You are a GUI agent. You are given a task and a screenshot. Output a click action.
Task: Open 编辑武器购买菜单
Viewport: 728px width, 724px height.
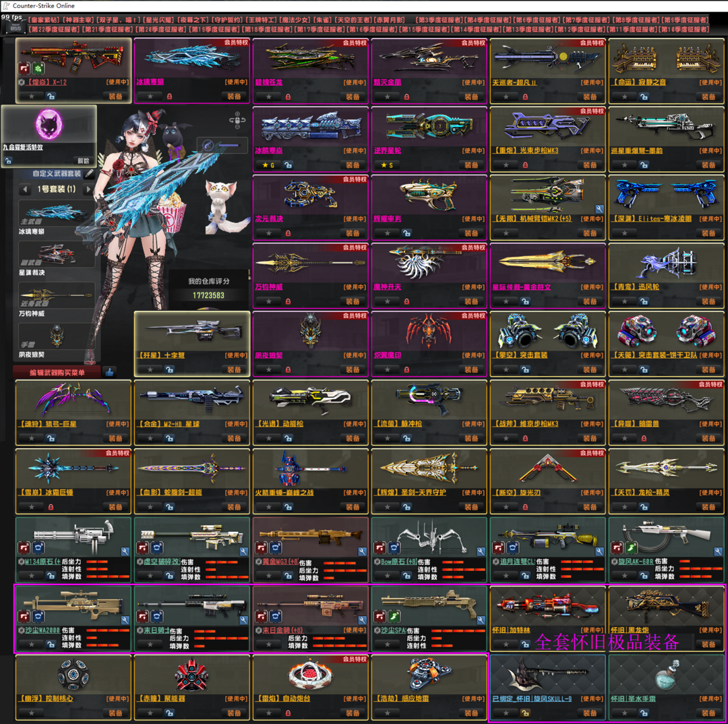coord(57,373)
